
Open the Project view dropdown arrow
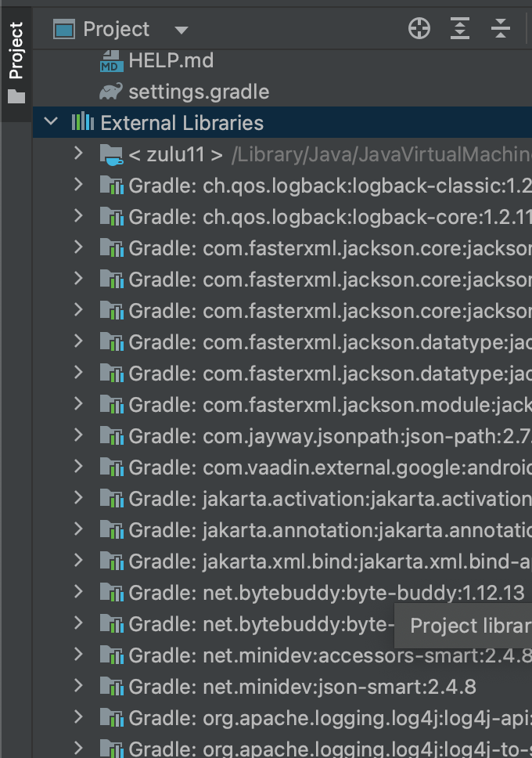point(182,31)
